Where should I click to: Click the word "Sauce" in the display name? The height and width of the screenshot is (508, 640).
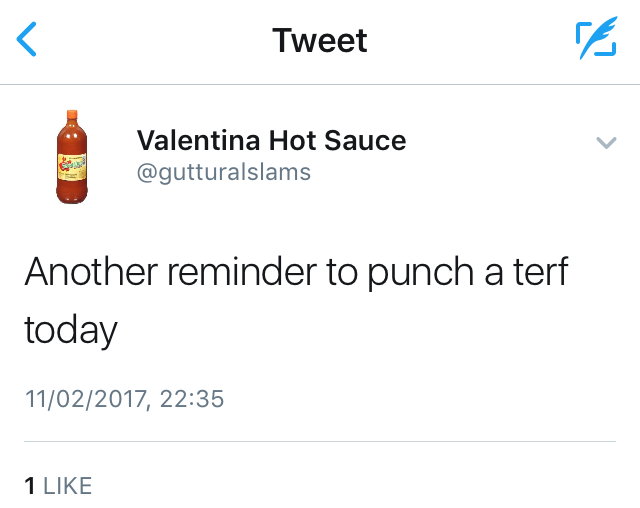366,140
